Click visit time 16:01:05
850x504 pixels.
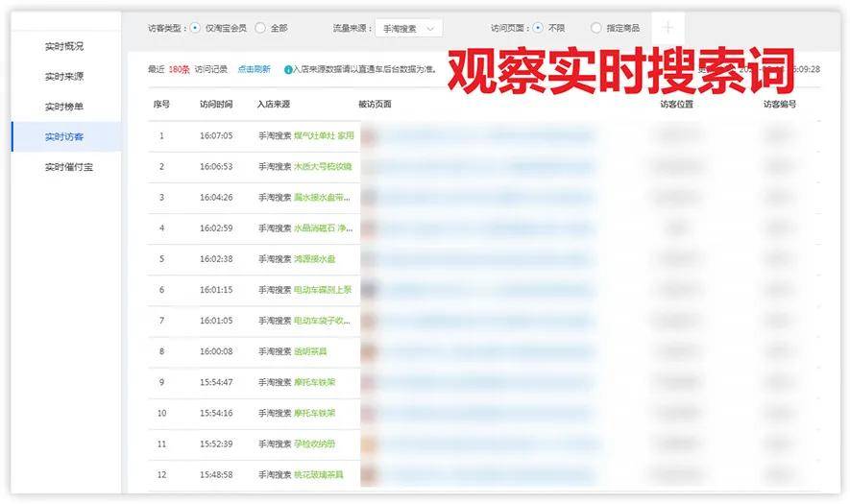point(216,321)
